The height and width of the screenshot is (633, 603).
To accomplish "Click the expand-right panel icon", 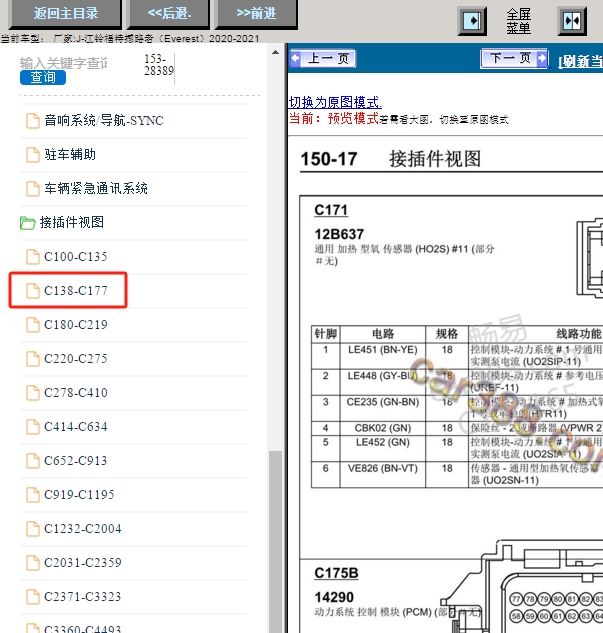I will [472, 21].
